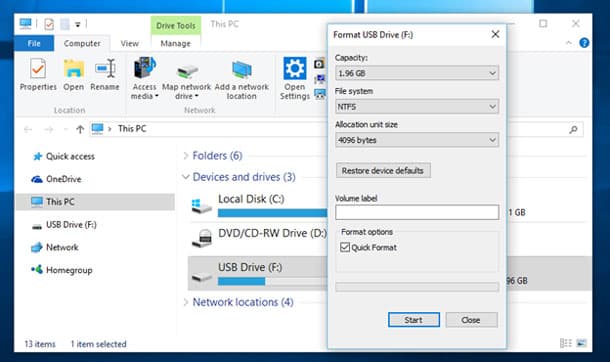Click the USB Drive (F:) usage bar

point(272,281)
